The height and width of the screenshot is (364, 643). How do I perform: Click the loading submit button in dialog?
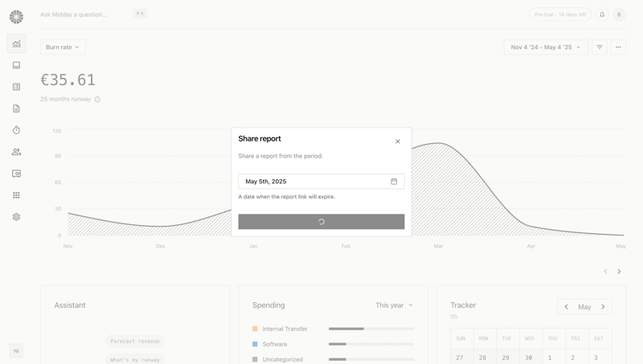(321, 221)
